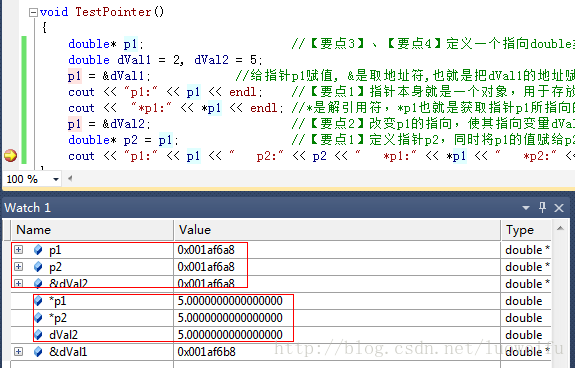575x368 pixels.
Task: Select the dVal2 name in watch list
Action: tap(63, 335)
